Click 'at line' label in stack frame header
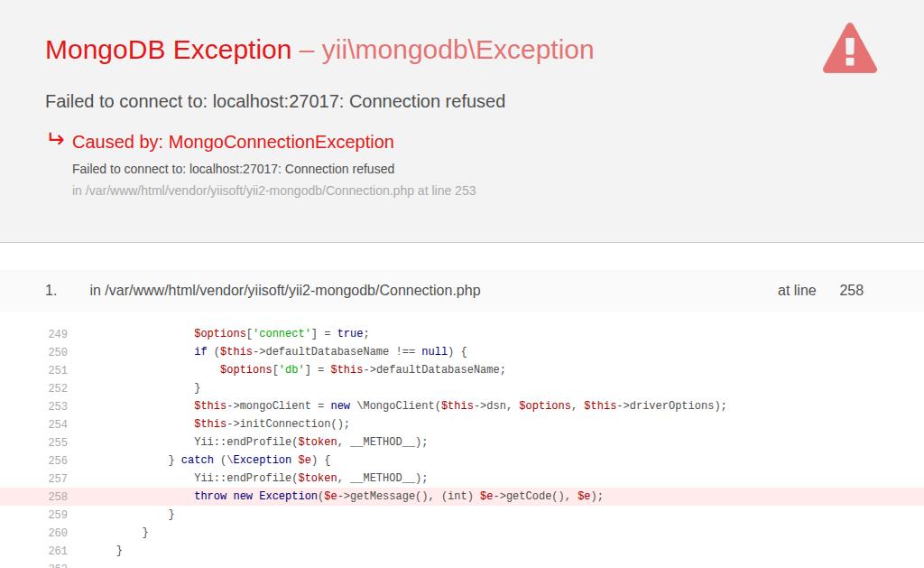Viewport: 924px width, 568px height. click(x=797, y=290)
